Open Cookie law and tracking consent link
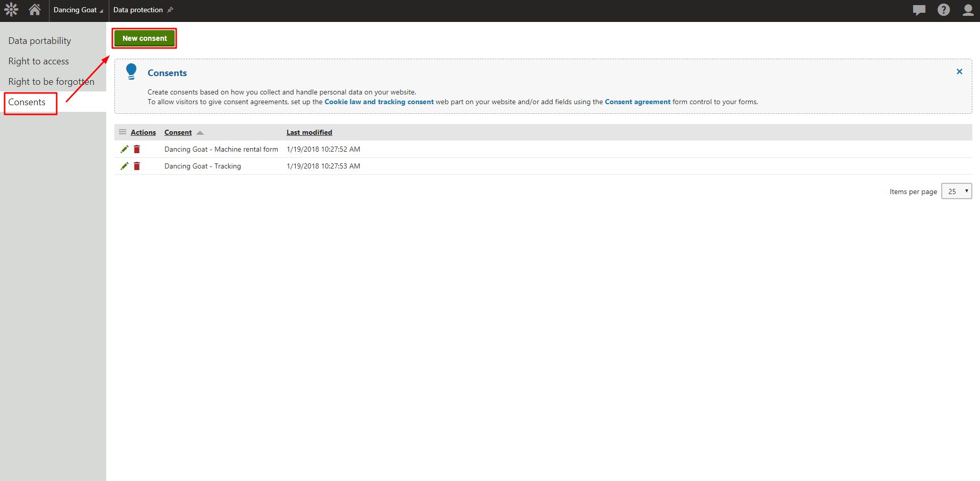The width and height of the screenshot is (980, 481). 379,102
